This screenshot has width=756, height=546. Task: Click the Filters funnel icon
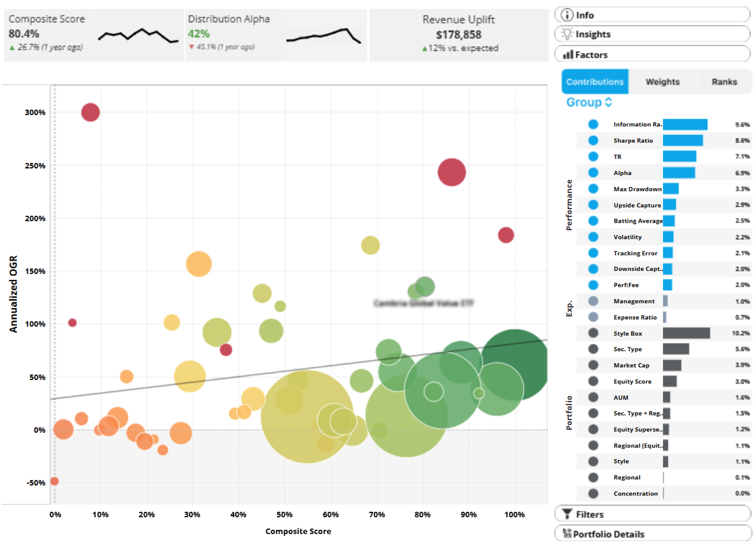(567, 514)
